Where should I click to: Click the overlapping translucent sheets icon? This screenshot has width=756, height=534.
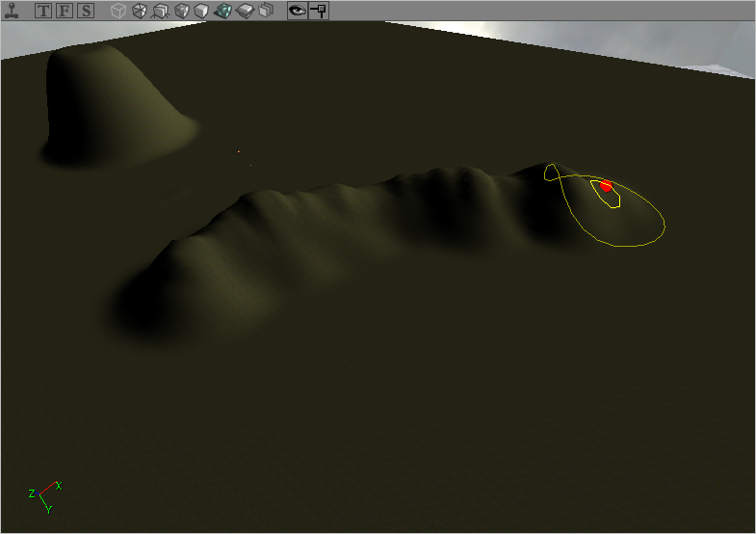(266, 12)
